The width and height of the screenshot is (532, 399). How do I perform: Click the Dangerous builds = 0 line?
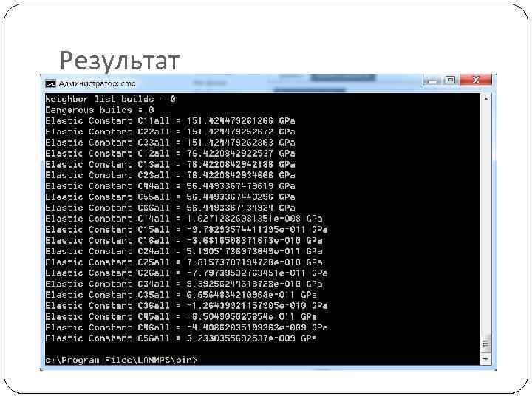point(100,110)
